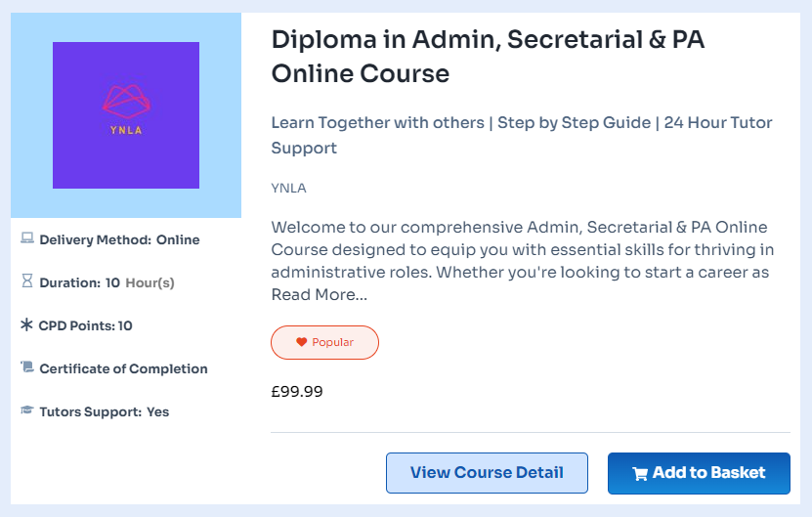
Task: Expand description via Read More...
Action: 320,295
